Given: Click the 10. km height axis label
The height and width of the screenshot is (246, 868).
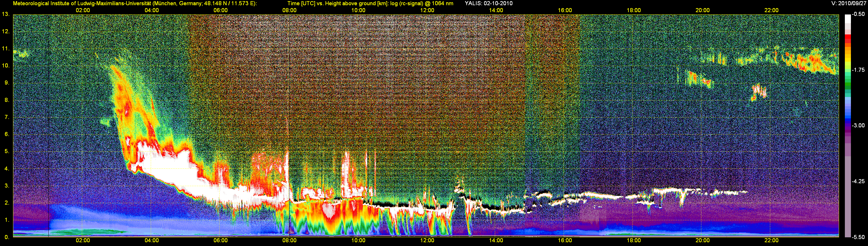Looking at the screenshot, I should (x=5, y=66).
